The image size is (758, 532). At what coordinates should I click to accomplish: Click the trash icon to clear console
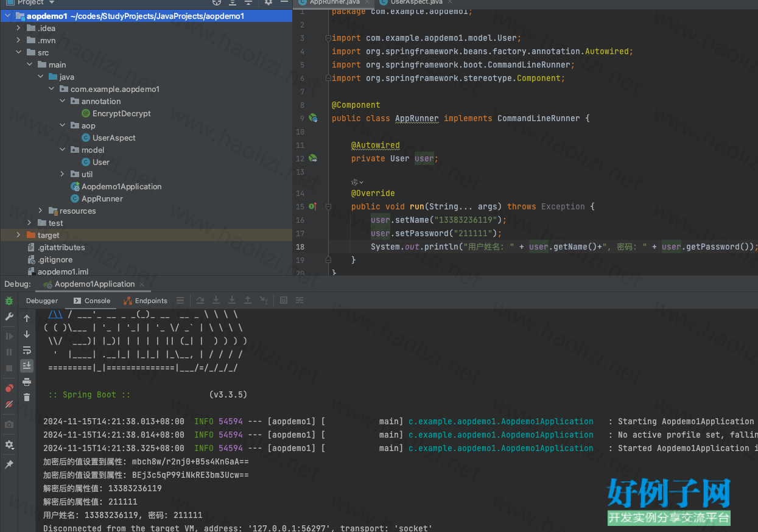click(x=27, y=397)
